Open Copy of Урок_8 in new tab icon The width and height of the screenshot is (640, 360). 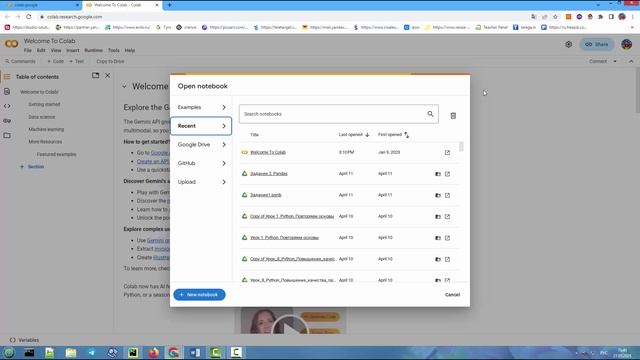pyautogui.click(x=447, y=259)
